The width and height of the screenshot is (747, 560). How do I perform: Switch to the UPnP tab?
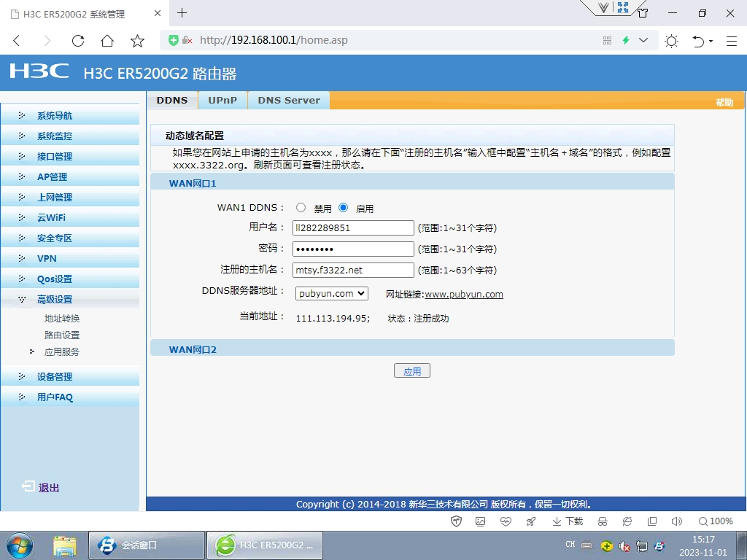[222, 101]
